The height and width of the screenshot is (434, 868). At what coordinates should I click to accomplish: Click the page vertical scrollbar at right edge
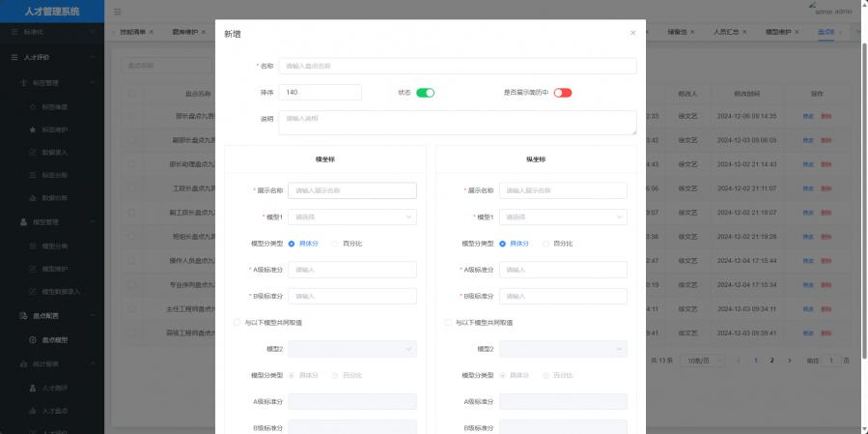click(x=865, y=199)
